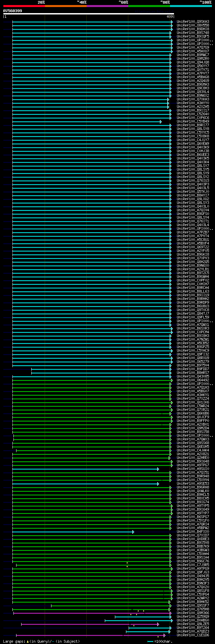Select hit label UniRef100_A7Q7G9
Viewport: 215px width, 644px height.
193,48
